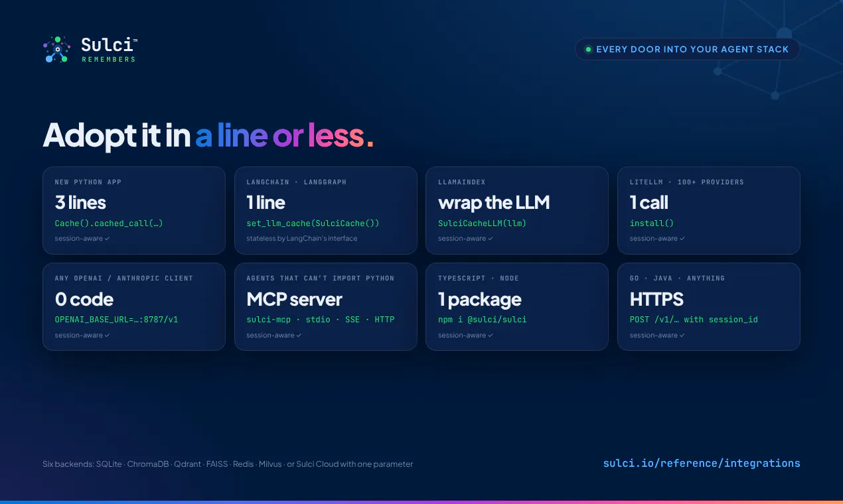Select the "wrap the LLM" card title

pyautogui.click(x=494, y=202)
